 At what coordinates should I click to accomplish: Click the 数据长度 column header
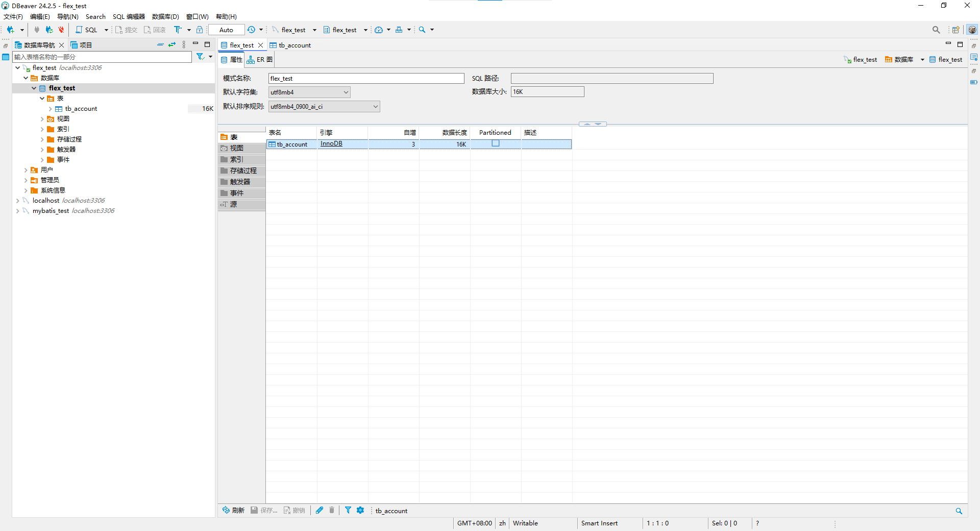[445, 132]
